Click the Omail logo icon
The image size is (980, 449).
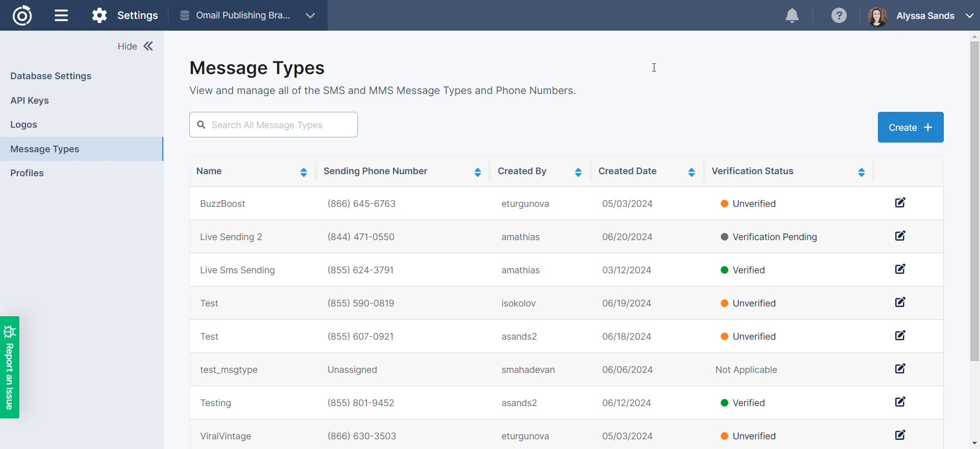point(22,15)
